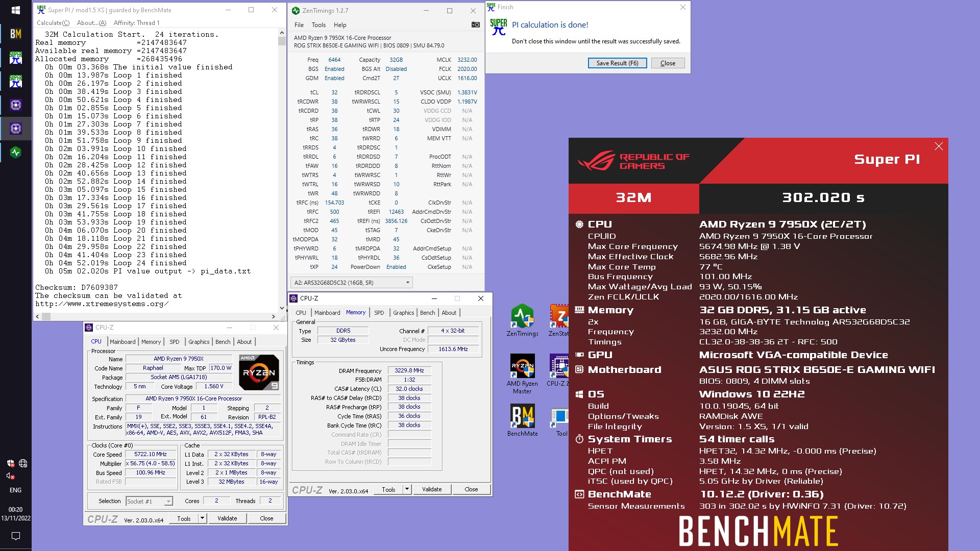980x551 pixels.
Task: Click the network globe tray icon
Action: 23,463
